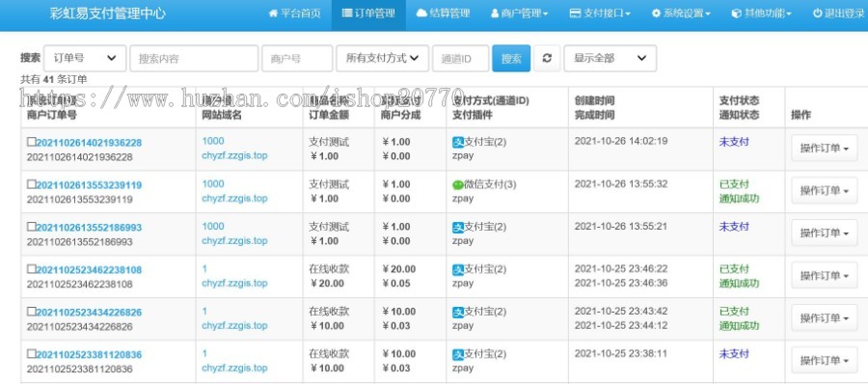868x384 pixels.
Task: Open the 系统设置 menu
Action: 681,14
